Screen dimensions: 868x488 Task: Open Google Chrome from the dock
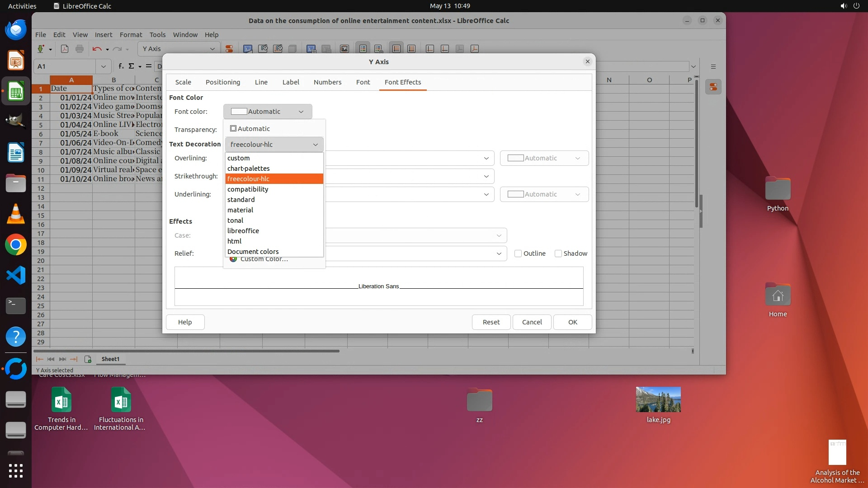[16, 245]
